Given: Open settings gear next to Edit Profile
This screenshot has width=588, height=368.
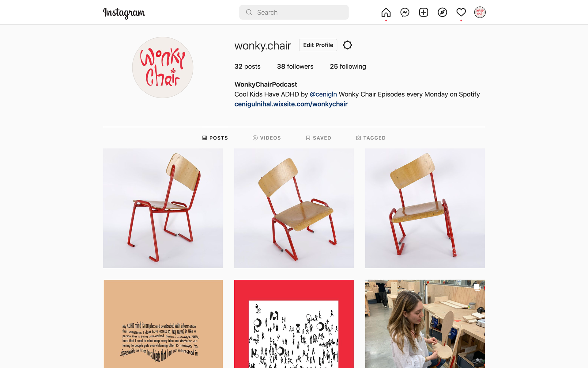Looking at the screenshot, I should point(347,45).
